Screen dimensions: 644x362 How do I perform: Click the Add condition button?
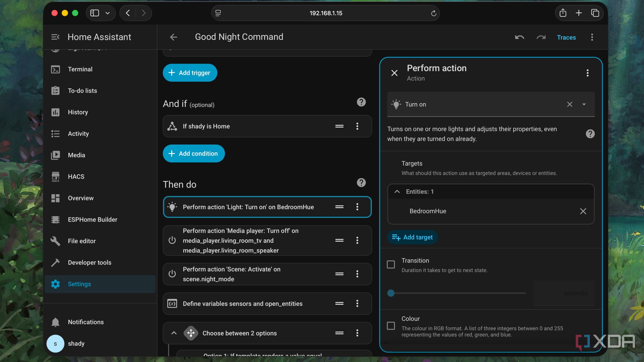[194, 153]
